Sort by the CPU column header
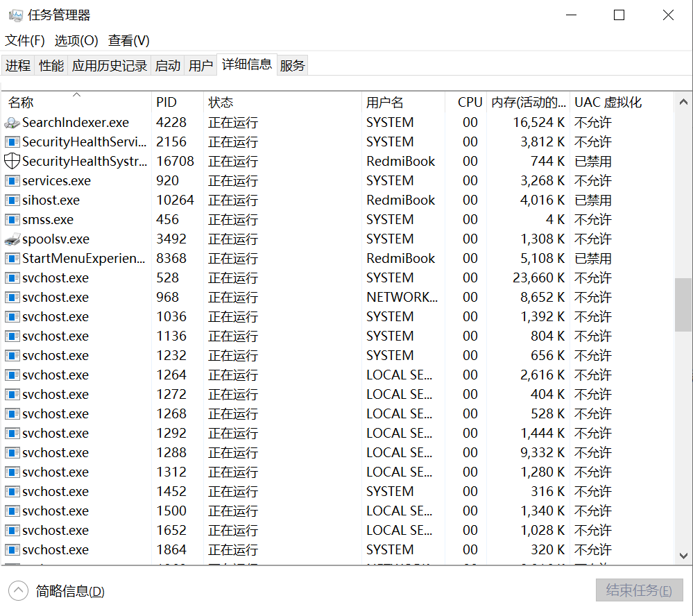This screenshot has height=616, width=693. pos(466,102)
